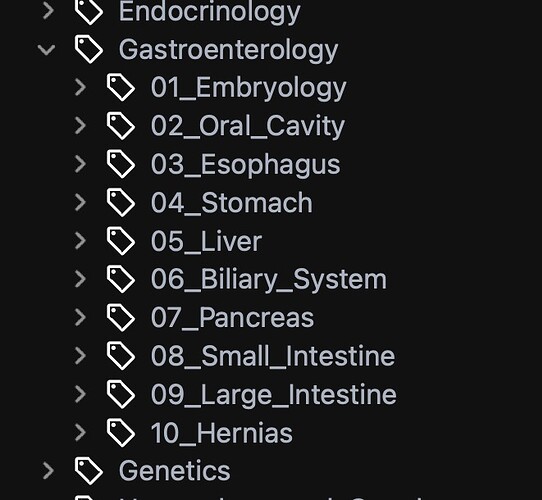
Task: Select the 08_Small_Intestine tag
Action: click(273, 356)
